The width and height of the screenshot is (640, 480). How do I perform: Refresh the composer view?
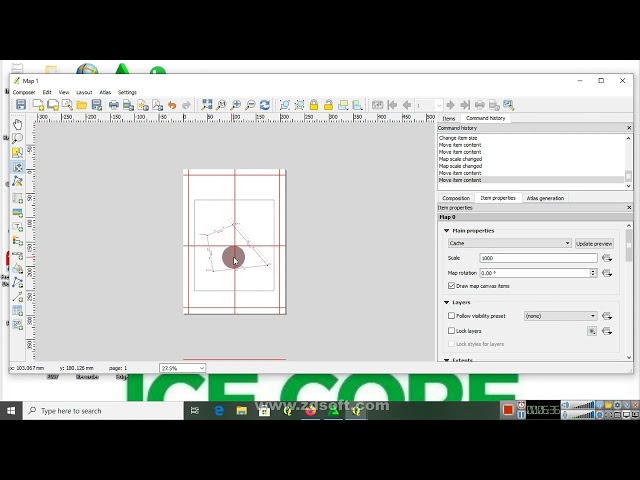(264, 105)
